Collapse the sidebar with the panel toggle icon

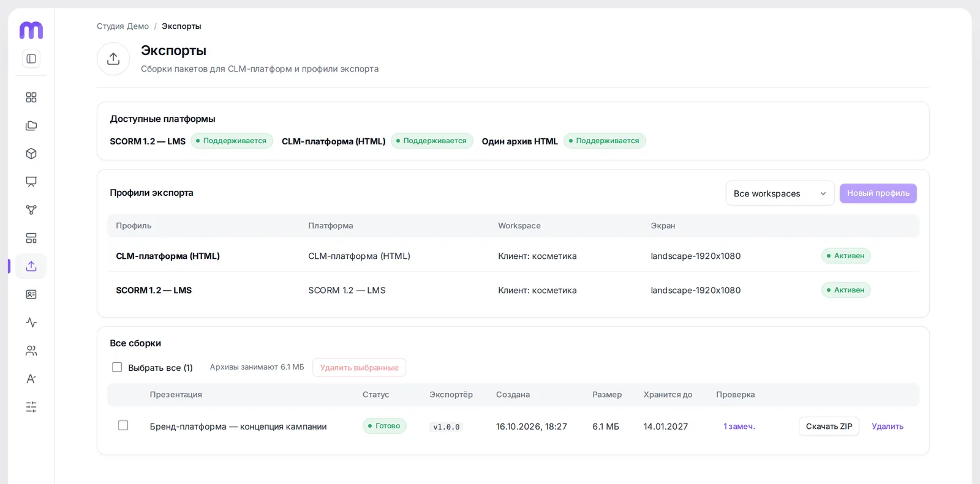tap(31, 59)
